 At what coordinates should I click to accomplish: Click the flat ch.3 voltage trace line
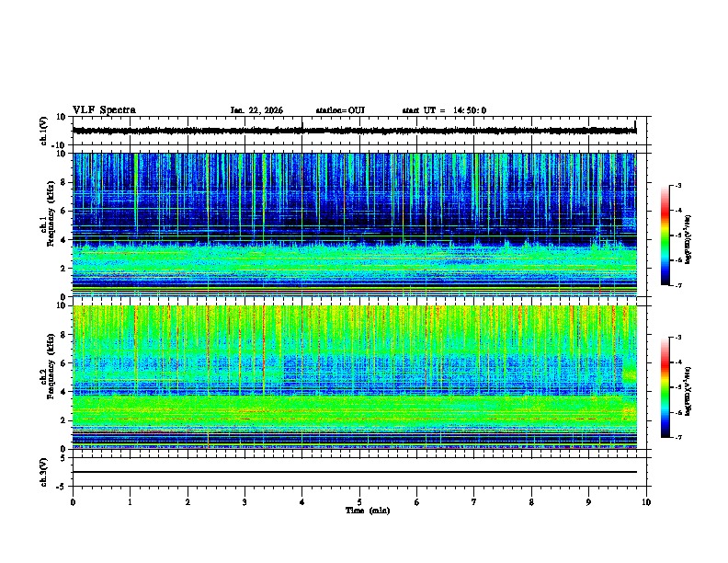coord(354,472)
